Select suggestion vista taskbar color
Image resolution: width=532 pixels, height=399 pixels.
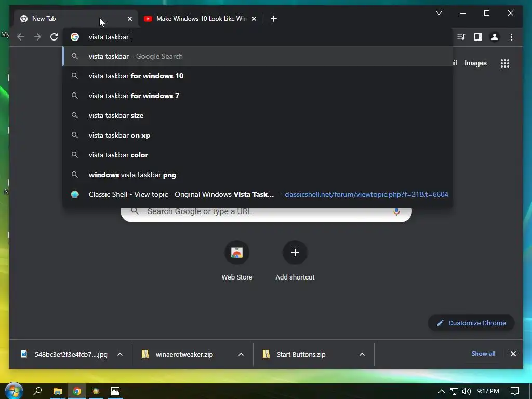tap(258, 155)
